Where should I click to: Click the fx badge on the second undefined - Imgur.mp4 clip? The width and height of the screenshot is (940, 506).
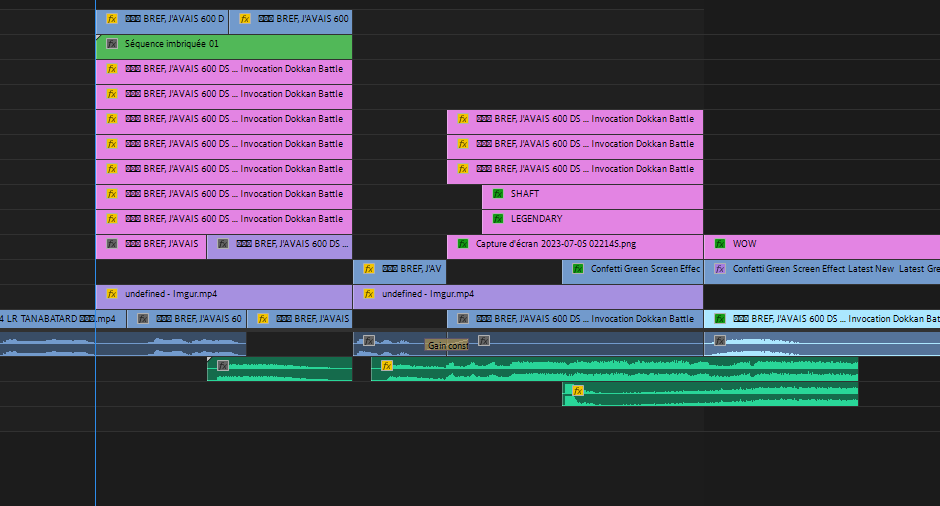[x=369, y=294]
